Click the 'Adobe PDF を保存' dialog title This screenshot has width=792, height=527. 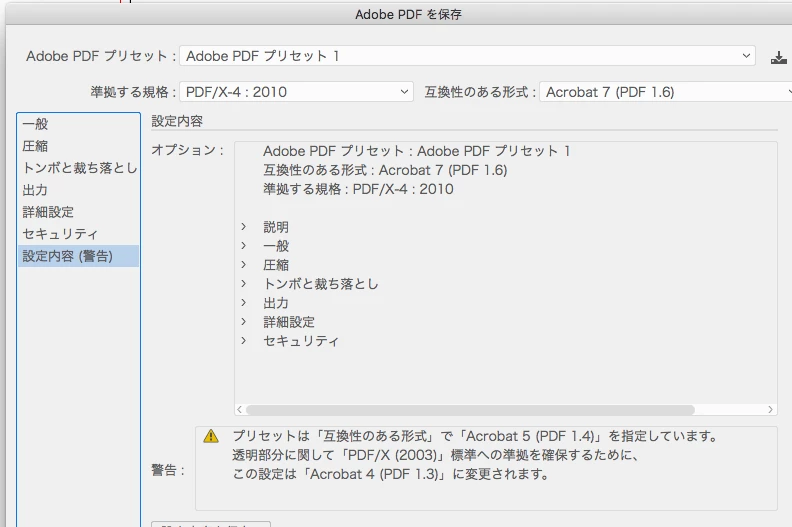click(x=408, y=14)
